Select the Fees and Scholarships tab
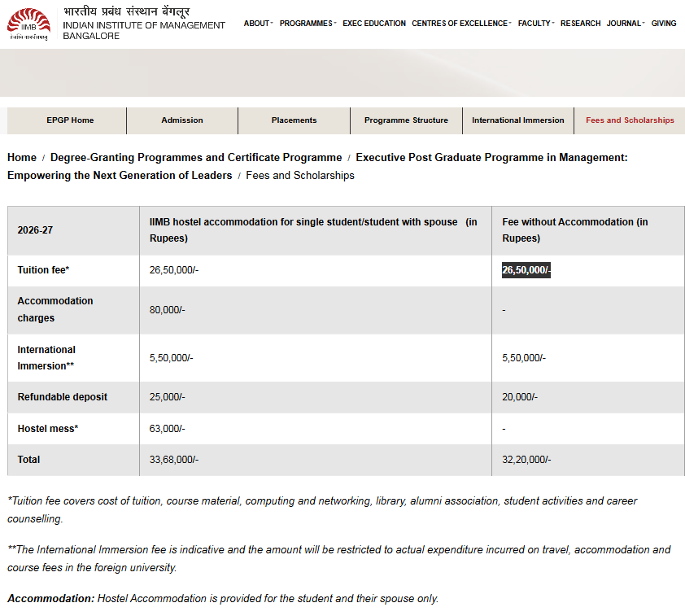Image resolution: width=685 pixels, height=616 pixels. [630, 120]
